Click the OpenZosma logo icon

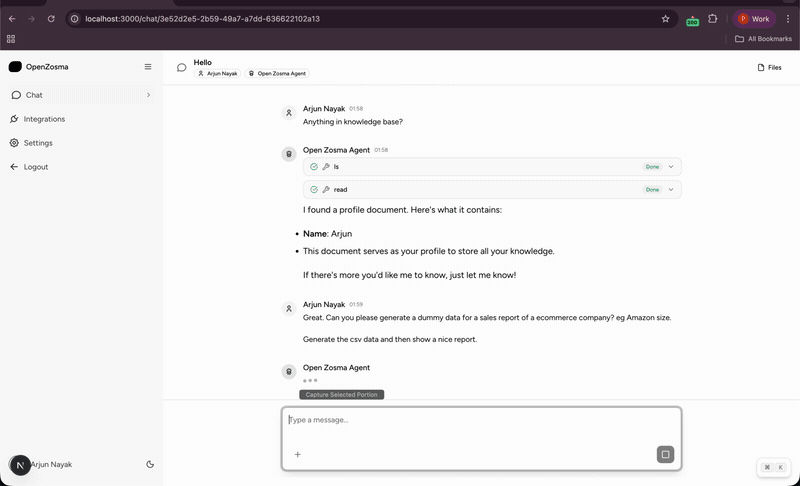click(x=15, y=67)
